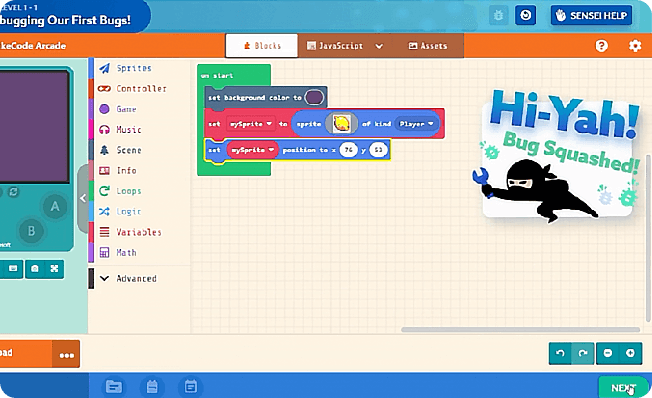
Task: Open the JavaScript language dropdown arrow
Action: (x=379, y=46)
